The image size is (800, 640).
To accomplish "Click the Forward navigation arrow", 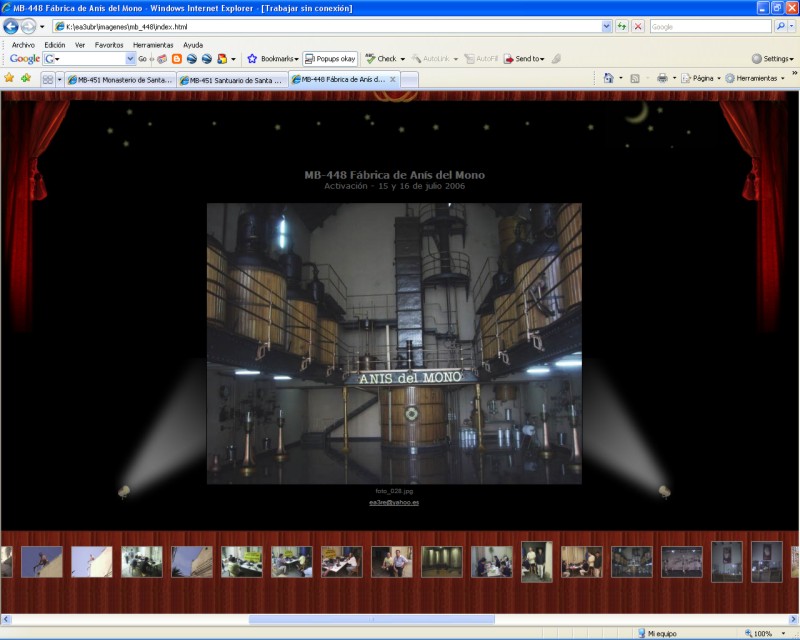I will (x=29, y=26).
